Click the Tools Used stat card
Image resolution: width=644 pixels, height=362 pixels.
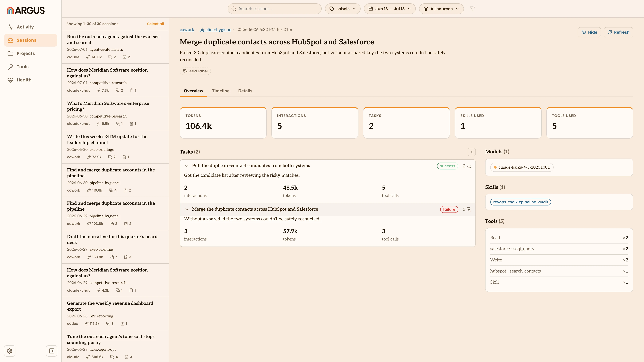pos(590,123)
